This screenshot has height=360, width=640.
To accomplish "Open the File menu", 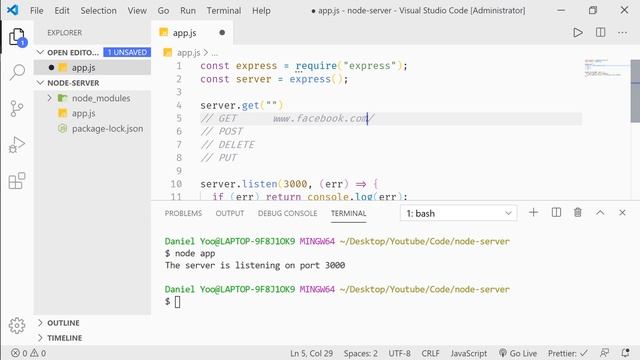I will (37, 11).
